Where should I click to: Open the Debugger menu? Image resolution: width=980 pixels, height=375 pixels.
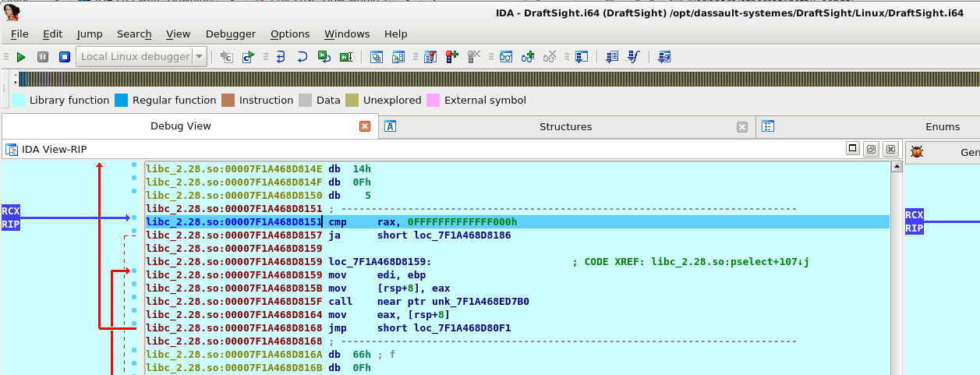[231, 34]
